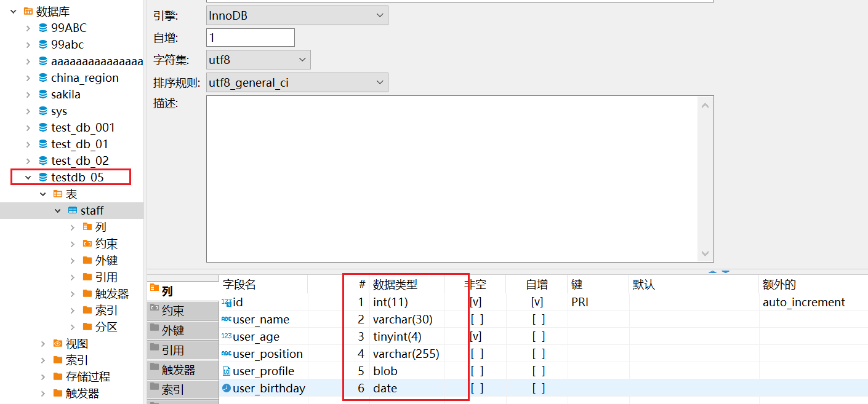Viewport: 868px width, 404px height.
Task: Switch to the 外键 tab
Action: tap(183, 330)
